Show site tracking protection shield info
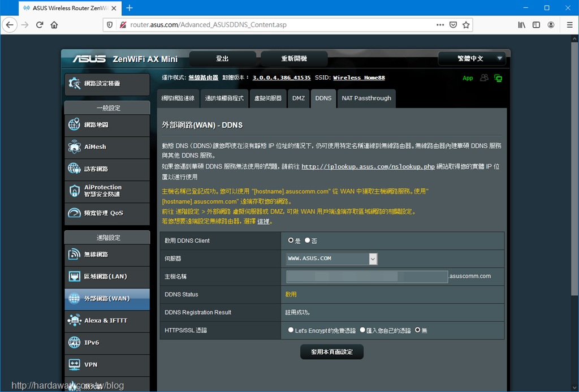This screenshot has width=579, height=392. pos(110,25)
